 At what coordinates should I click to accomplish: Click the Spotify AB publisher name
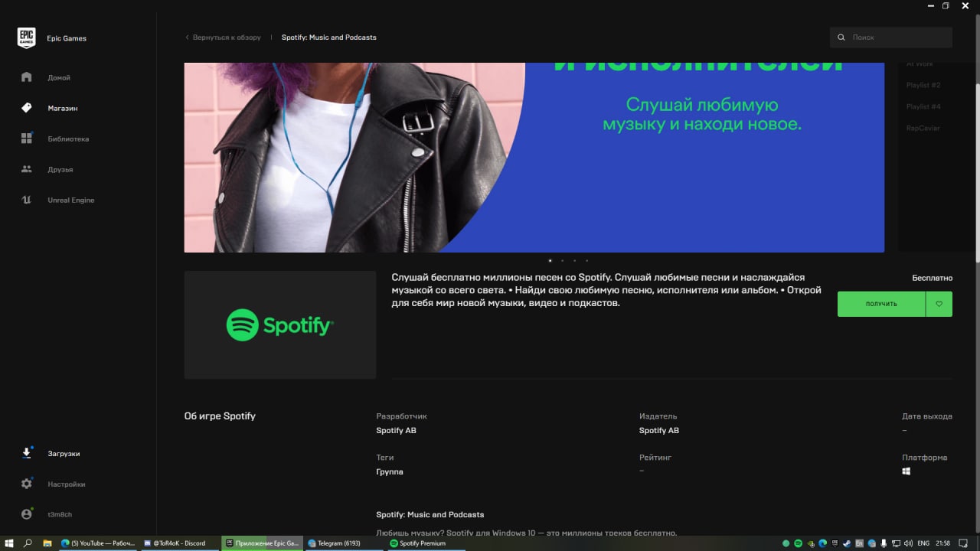pyautogui.click(x=659, y=430)
